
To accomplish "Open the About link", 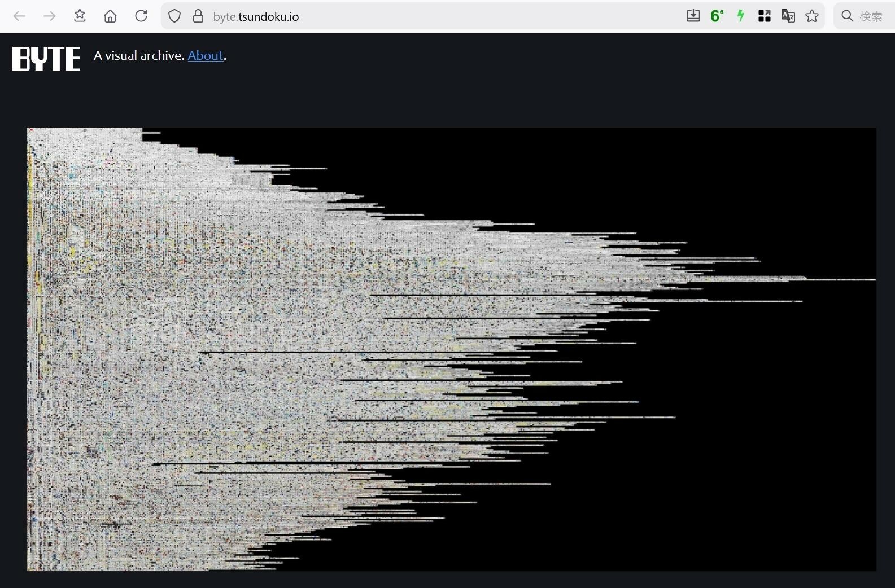I will 206,55.
